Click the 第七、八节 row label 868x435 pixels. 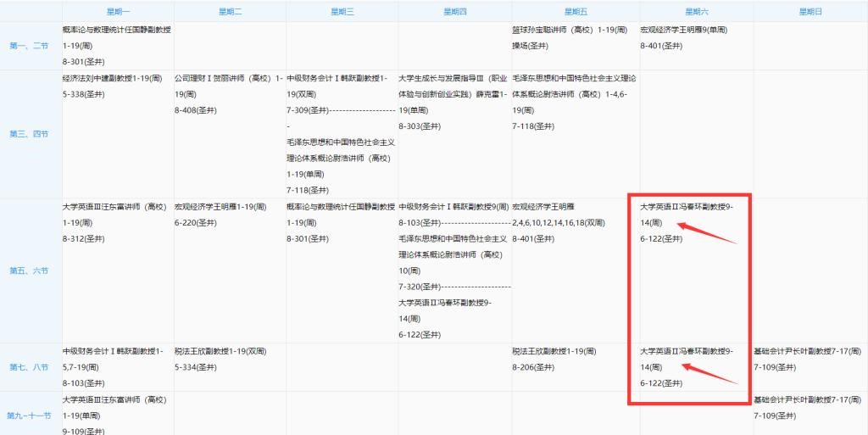30,367
